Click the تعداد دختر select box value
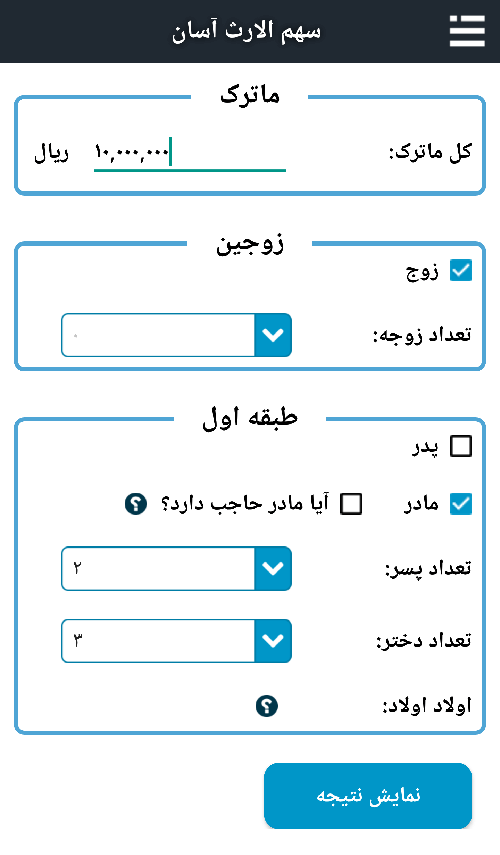The width and height of the screenshot is (500, 855). click(x=158, y=641)
